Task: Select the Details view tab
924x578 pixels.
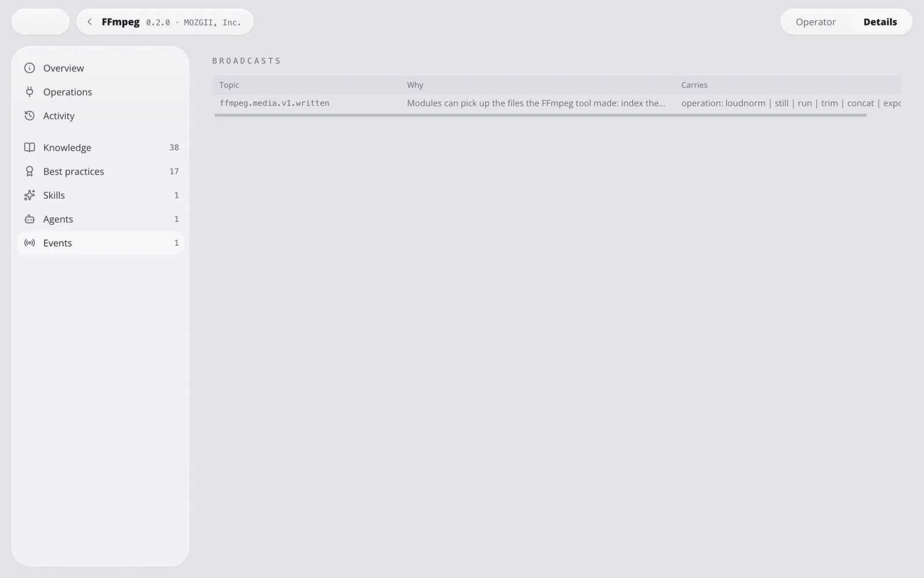Action: click(x=880, y=22)
